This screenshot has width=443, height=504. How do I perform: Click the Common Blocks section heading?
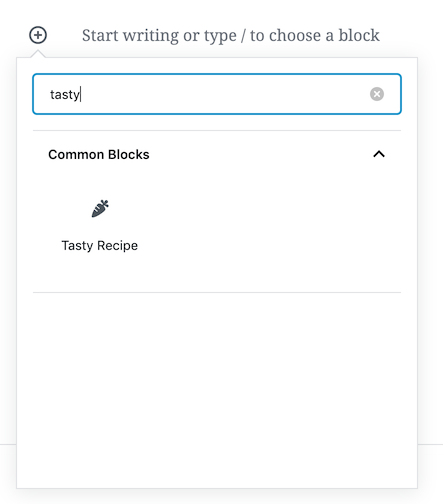[x=99, y=154]
